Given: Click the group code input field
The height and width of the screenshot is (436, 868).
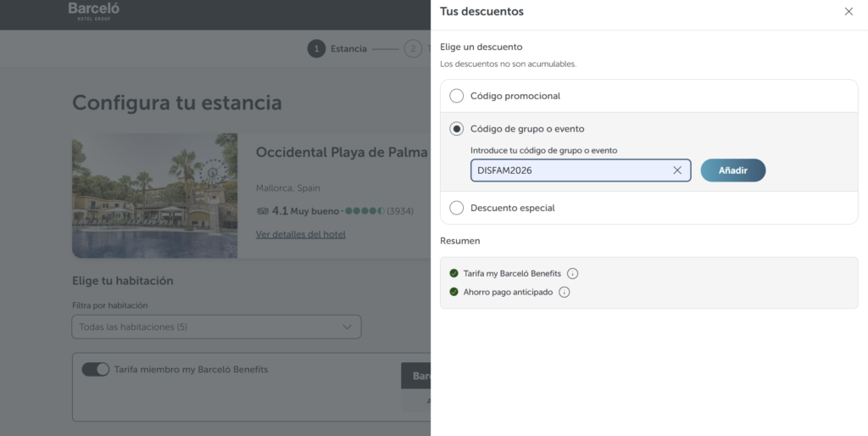Looking at the screenshot, I should pos(581,170).
